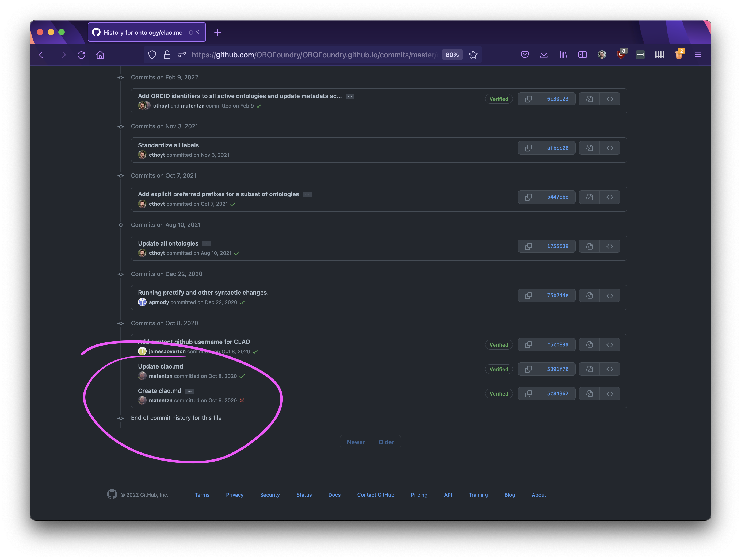Open the Firefox downloads panel

click(544, 55)
